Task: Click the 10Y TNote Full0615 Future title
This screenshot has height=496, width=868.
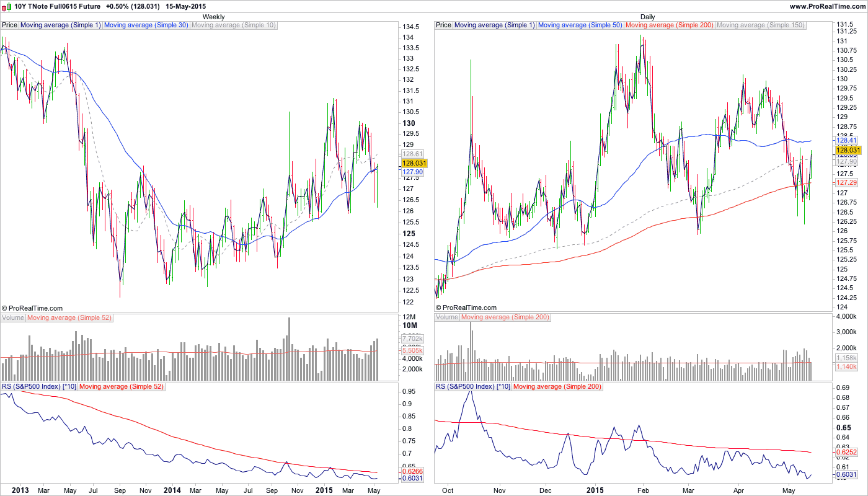Action: (x=57, y=6)
